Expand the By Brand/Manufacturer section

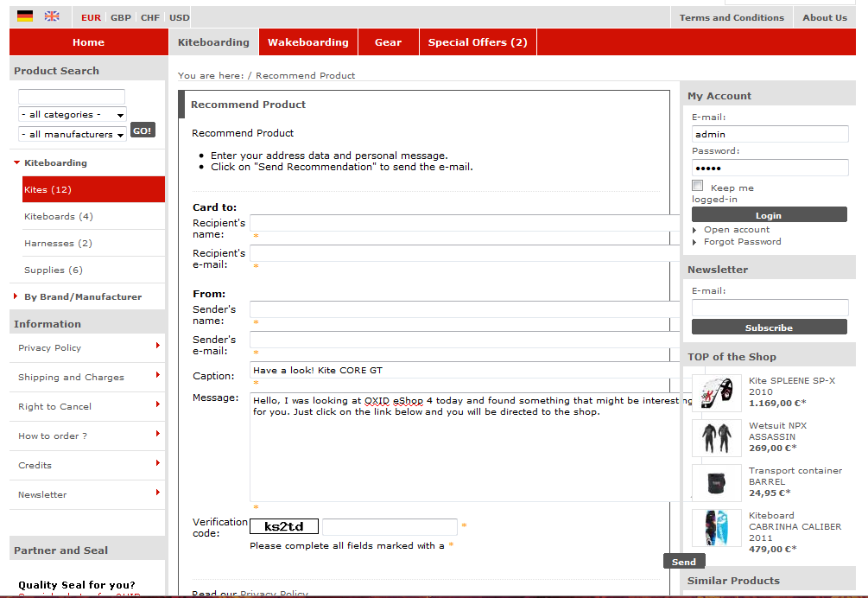[82, 296]
